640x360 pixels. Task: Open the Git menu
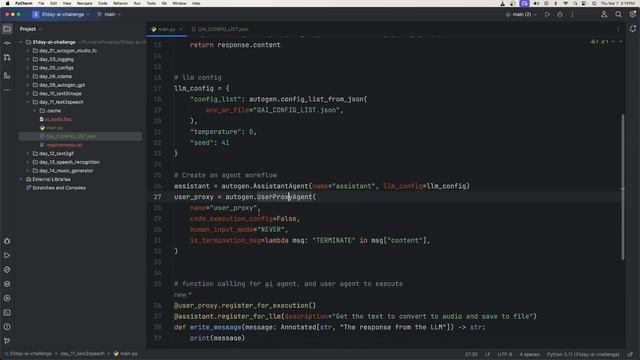(x=164, y=3)
